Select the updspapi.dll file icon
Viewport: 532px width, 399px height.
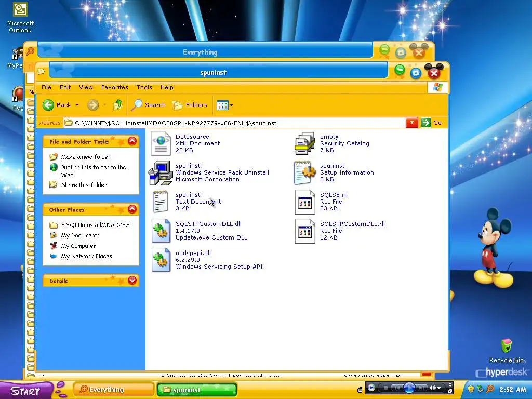(x=161, y=260)
